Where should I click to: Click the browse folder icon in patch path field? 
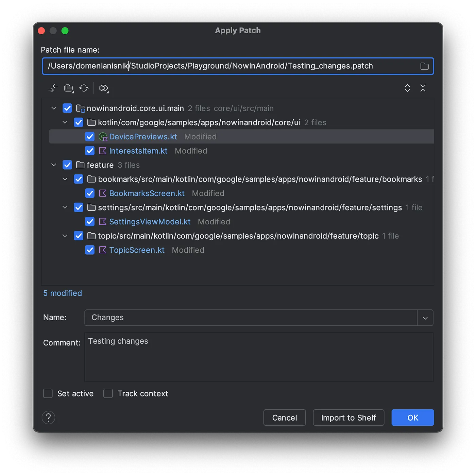pos(424,66)
